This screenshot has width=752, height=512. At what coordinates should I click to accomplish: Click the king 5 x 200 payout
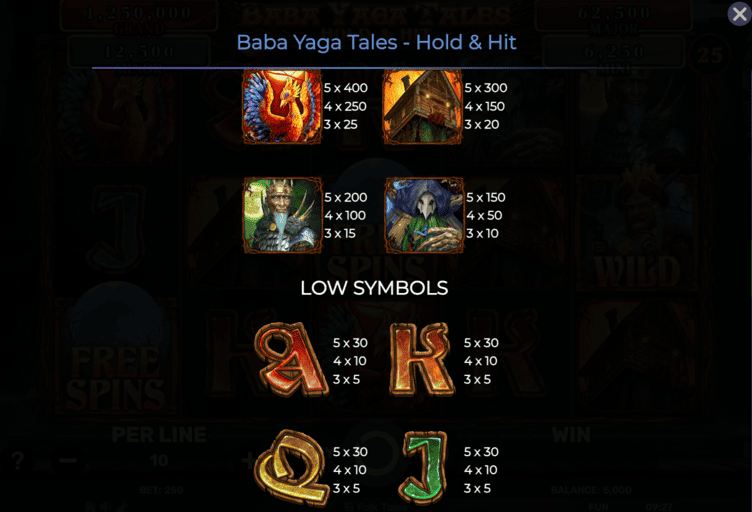tap(345, 197)
